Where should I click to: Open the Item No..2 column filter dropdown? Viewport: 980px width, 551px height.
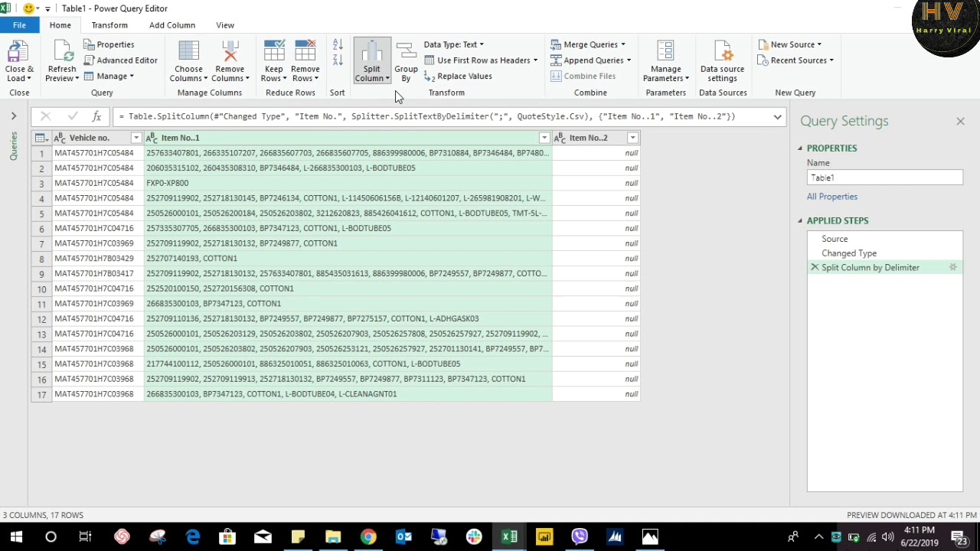click(x=632, y=138)
